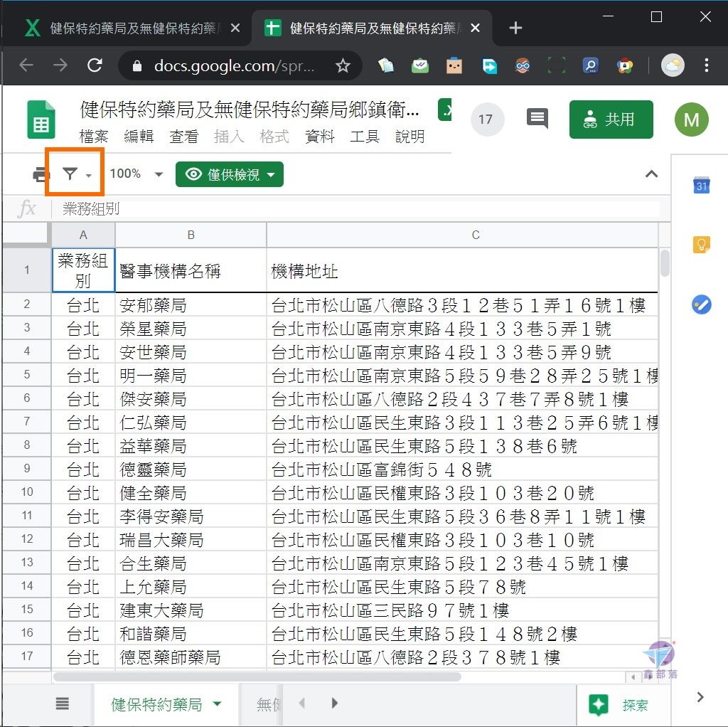Screen dimensions: 728x727
Task: Bookmark this page with star icon
Action: click(343, 65)
